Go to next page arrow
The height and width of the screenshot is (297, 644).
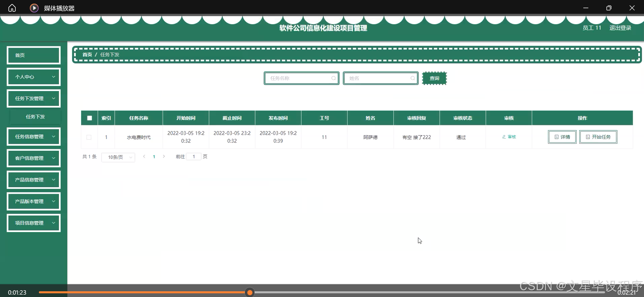click(164, 157)
